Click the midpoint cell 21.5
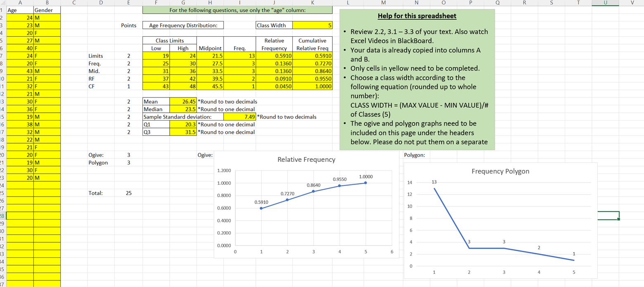Viewport: 644px width, 287px height. point(210,56)
